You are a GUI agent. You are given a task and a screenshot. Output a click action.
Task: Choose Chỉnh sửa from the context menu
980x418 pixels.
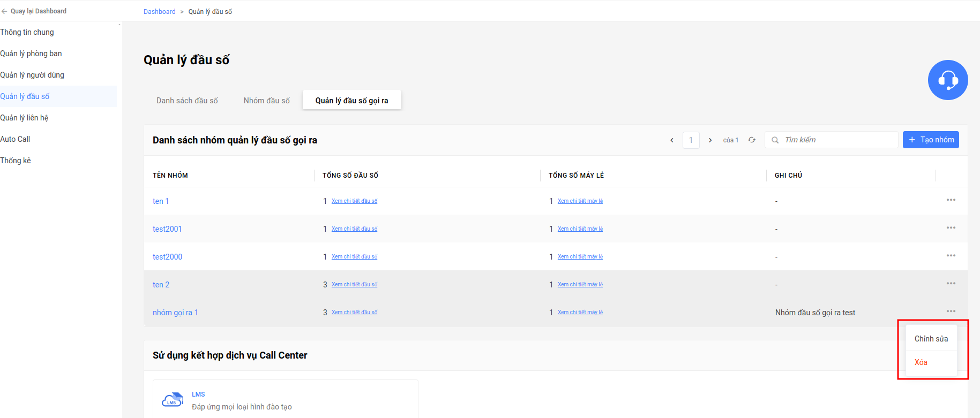(931, 339)
